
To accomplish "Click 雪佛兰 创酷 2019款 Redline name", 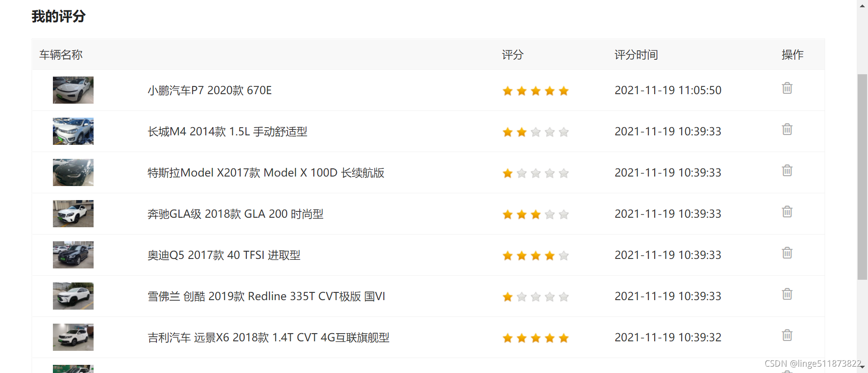I will pyautogui.click(x=266, y=296).
